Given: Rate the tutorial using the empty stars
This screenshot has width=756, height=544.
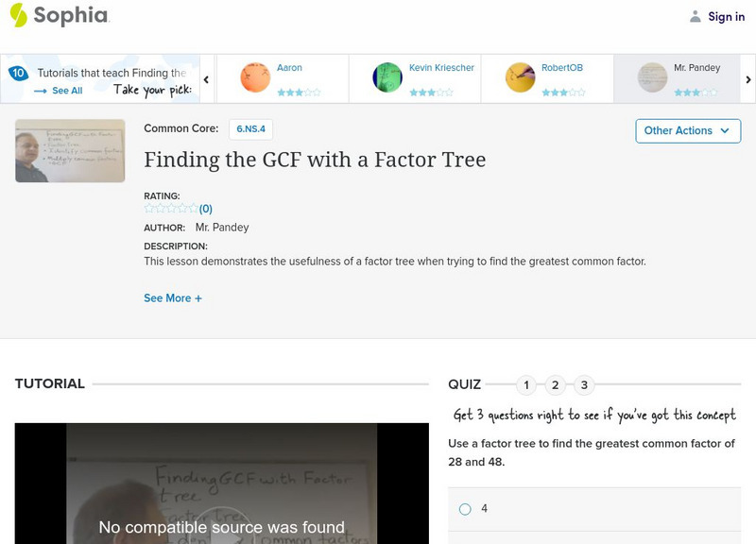Looking at the screenshot, I should pyautogui.click(x=171, y=209).
